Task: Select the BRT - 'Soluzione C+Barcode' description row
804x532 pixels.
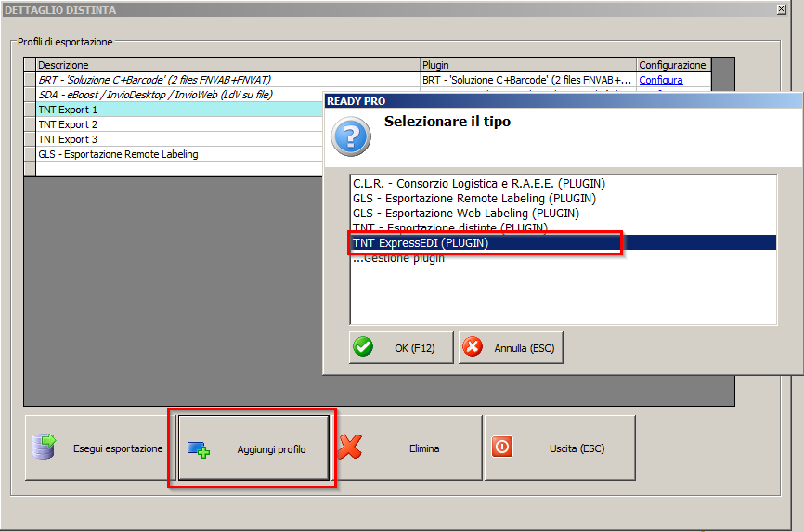Action: (x=227, y=80)
